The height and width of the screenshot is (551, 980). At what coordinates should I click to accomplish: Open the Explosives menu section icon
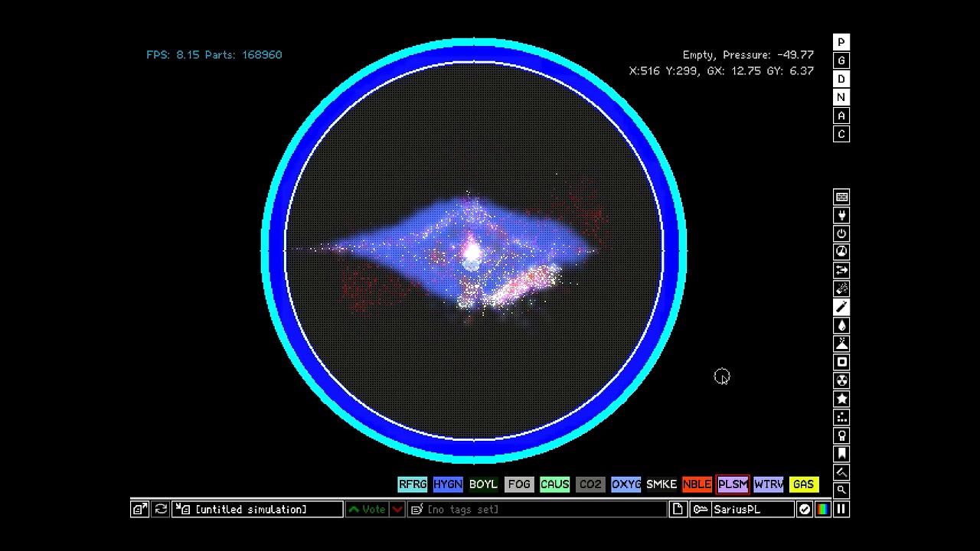[841, 289]
